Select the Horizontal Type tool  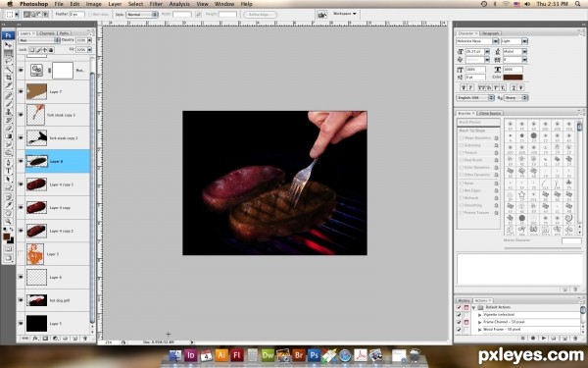(8, 171)
